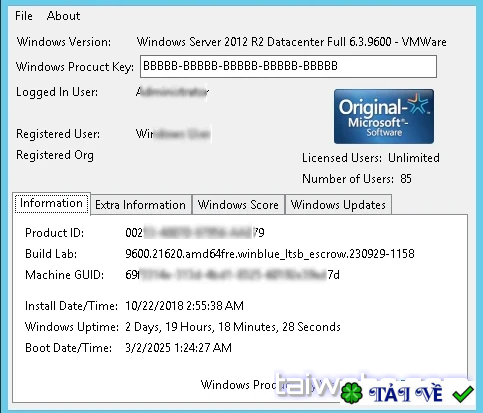
Task: Open the File menu
Action: tap(24, 16)
